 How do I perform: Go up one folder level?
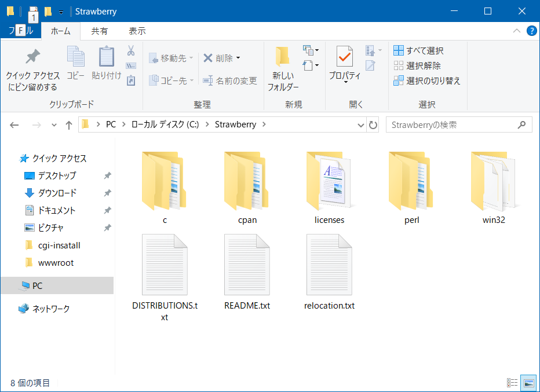[69, 125]
